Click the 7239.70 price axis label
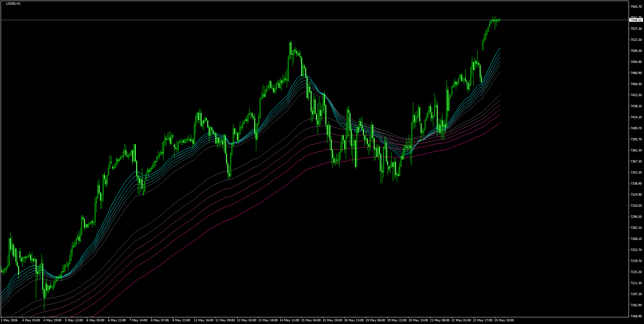 [x=636, y=261]
